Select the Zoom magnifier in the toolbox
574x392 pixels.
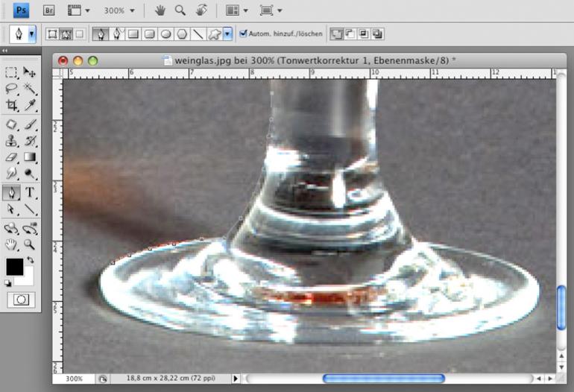point(30,244)
